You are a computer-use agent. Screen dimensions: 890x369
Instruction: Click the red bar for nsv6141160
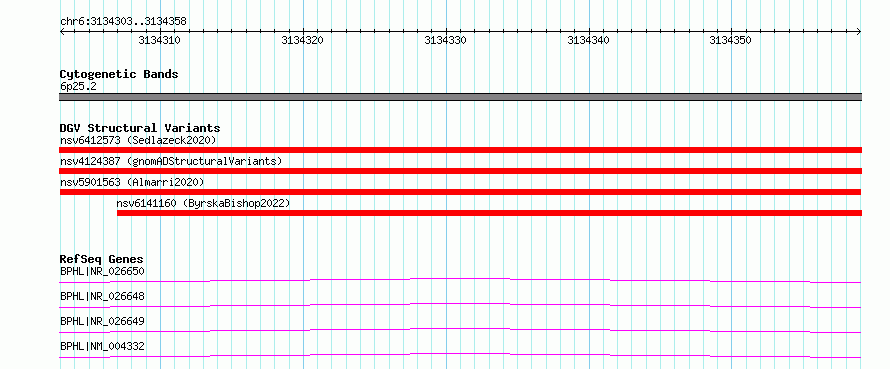[x=489, y=213]
